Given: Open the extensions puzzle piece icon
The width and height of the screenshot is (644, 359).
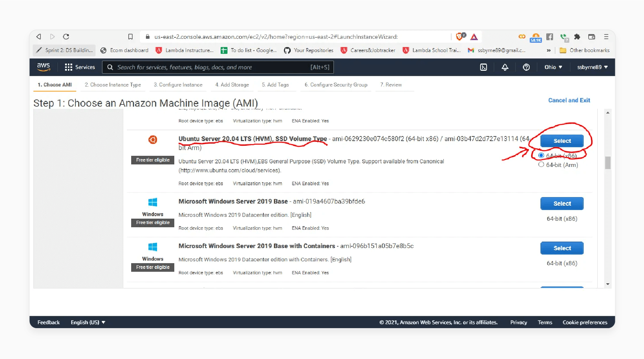Looking at the screenshot, I should tap(577, 37).
